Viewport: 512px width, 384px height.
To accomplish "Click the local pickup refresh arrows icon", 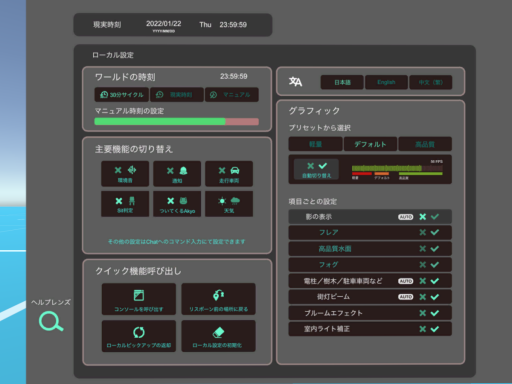I will tap(139, 332).
